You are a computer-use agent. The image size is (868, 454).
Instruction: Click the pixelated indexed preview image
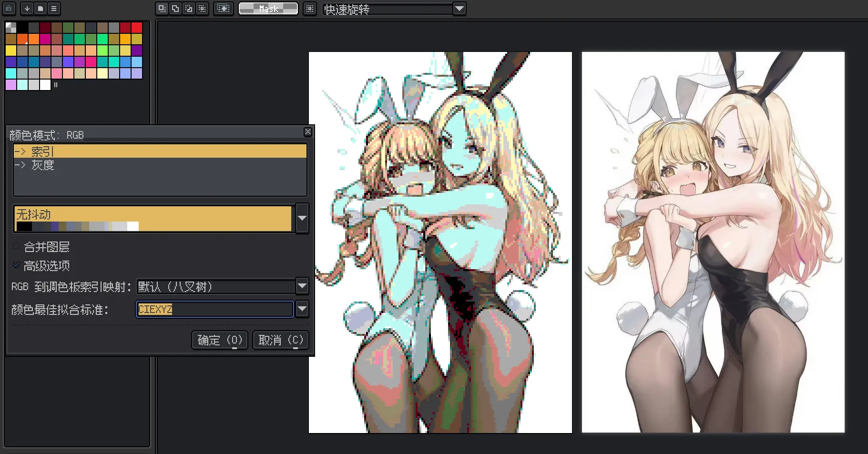pos(440,242)
